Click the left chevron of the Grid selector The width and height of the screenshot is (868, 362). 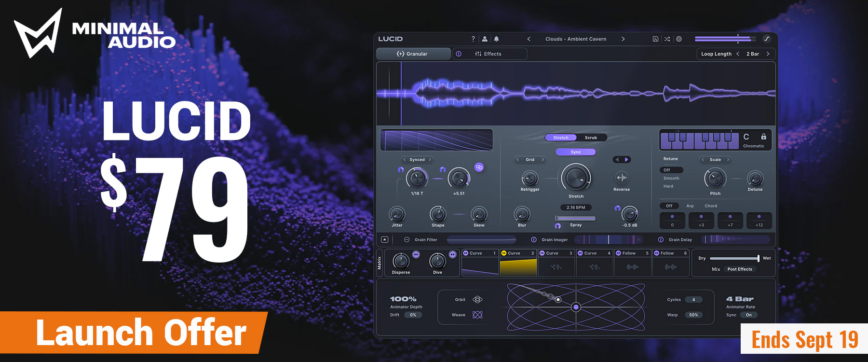tap(517, 160)
